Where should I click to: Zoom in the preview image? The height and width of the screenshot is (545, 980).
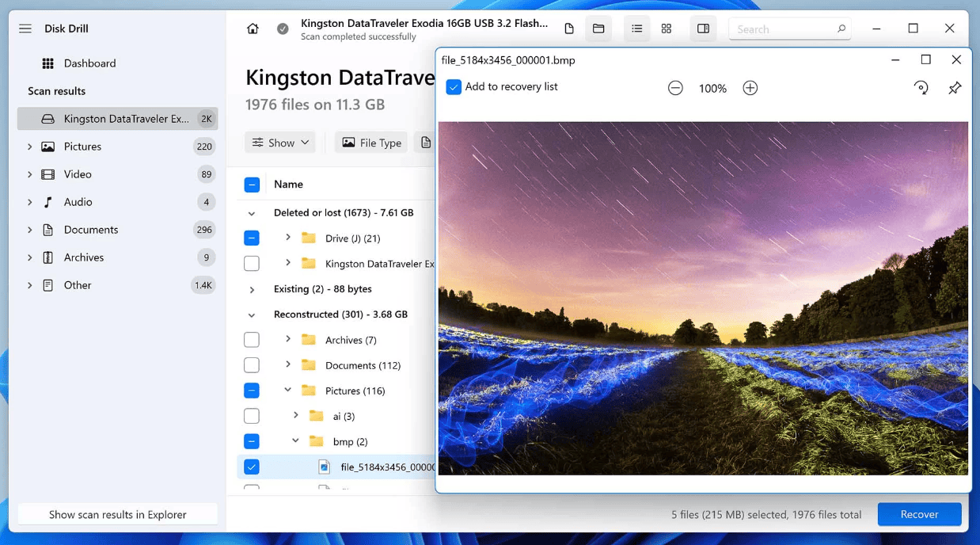tap(750, 88)
